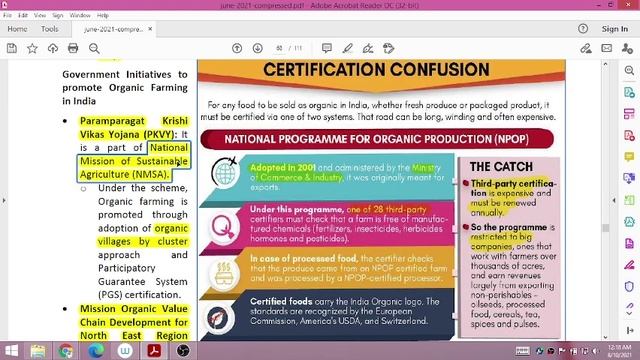Go to previous page arrow

coord(237,48)
